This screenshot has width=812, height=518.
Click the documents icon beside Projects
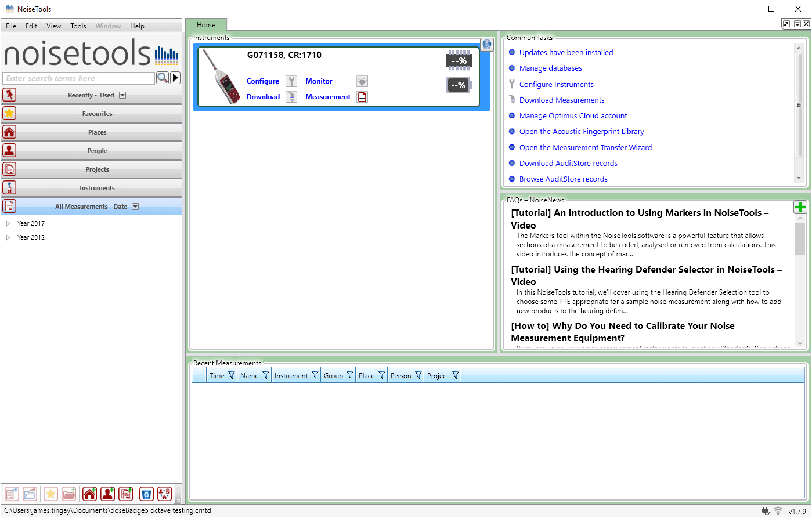click(9, 169)
